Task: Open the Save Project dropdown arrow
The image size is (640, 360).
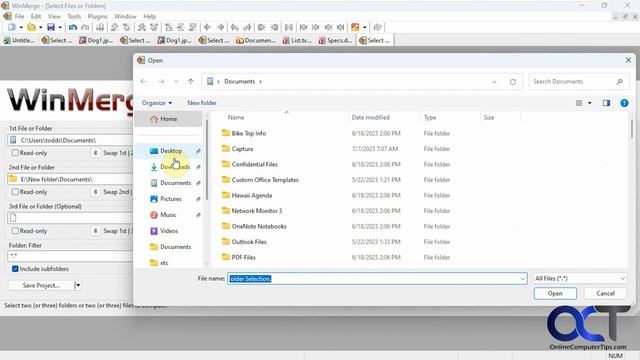Action: (x=78, y=285)
